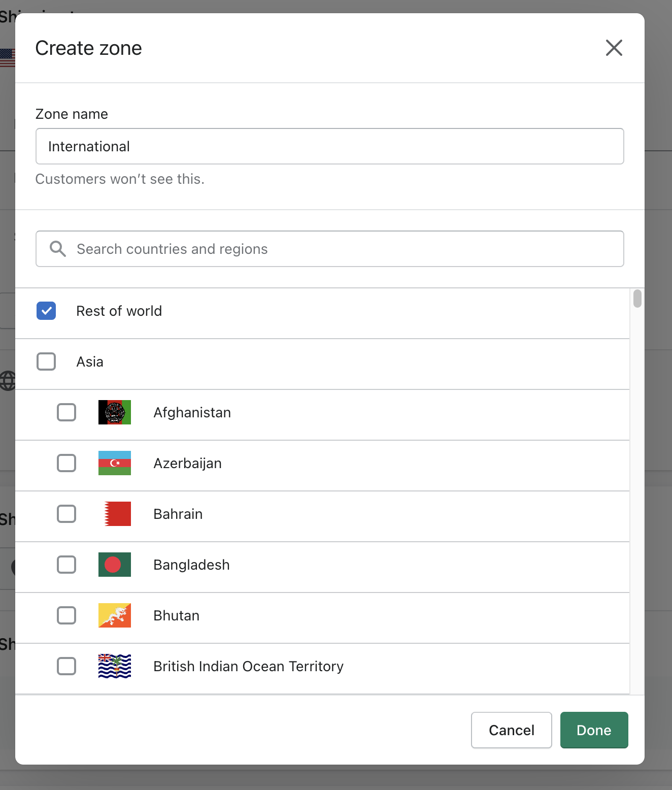Select the Bangladesh row label
This screenshot has width=672, height=790.
tap(191, 565)
